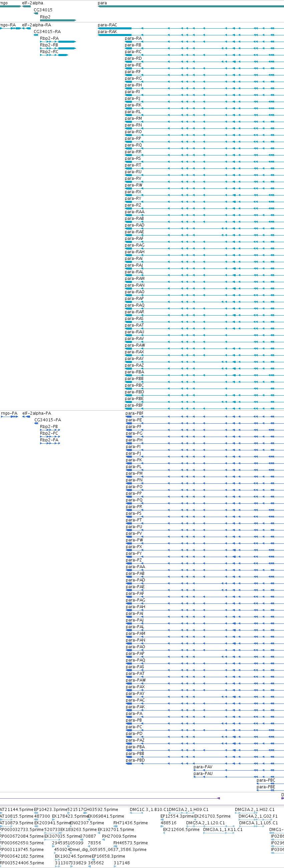Open the para-PAS protein label
The height and width of the screenshot is (868, 284).
[135, 667]
